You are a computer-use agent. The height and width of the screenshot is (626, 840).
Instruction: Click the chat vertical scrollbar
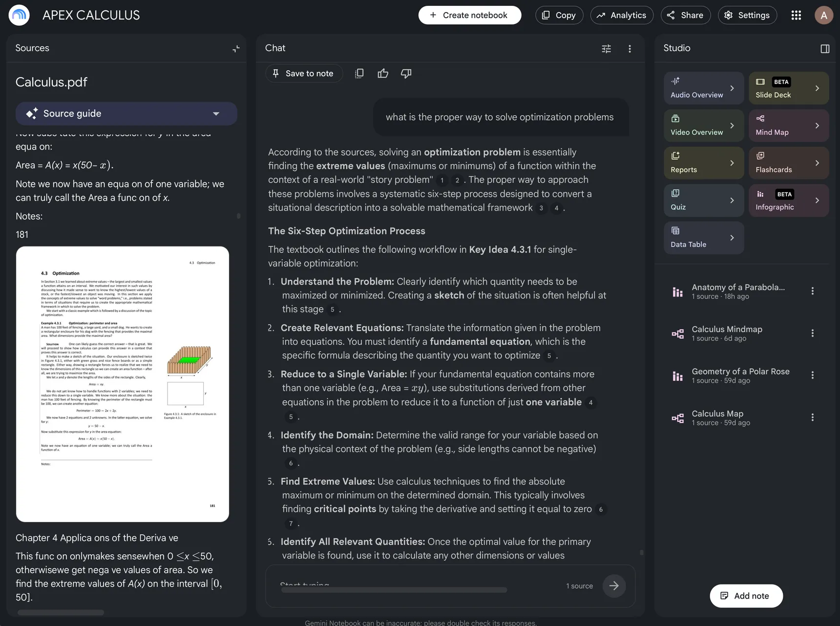(641, 552)
